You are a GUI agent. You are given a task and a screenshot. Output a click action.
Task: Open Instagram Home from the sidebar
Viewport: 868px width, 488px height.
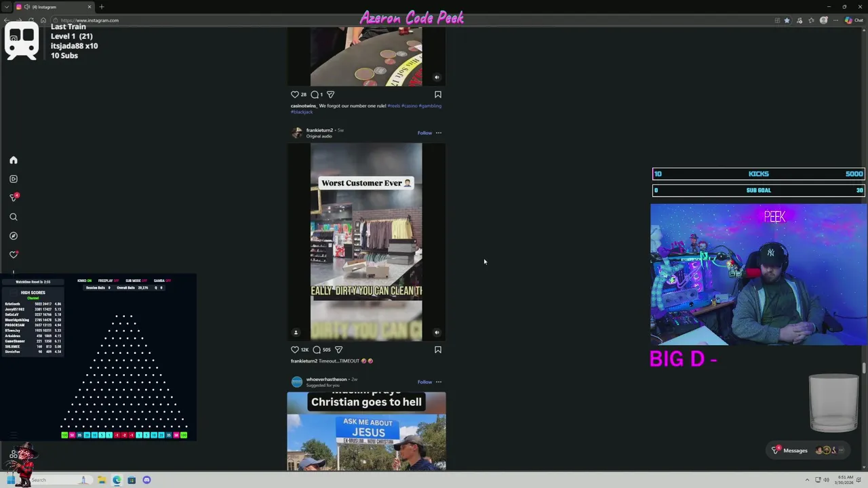click(14, 160)
